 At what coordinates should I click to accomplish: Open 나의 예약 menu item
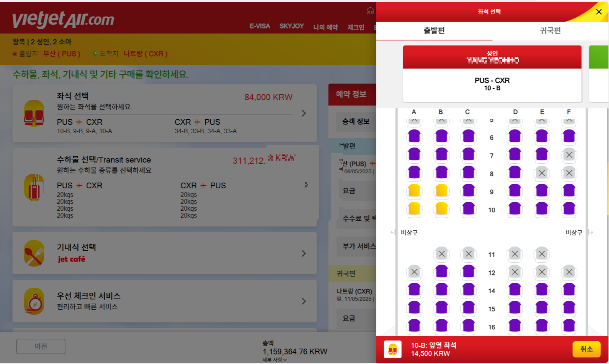click(x=325, y=27)
